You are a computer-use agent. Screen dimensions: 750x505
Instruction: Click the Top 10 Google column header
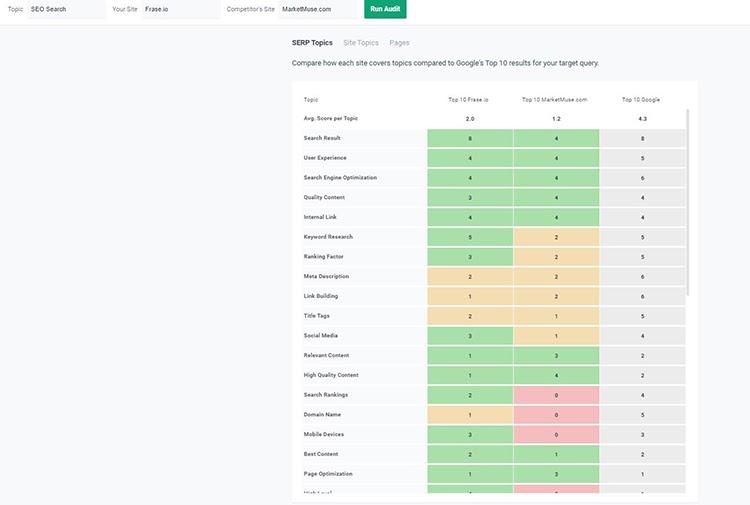point(641,99)
